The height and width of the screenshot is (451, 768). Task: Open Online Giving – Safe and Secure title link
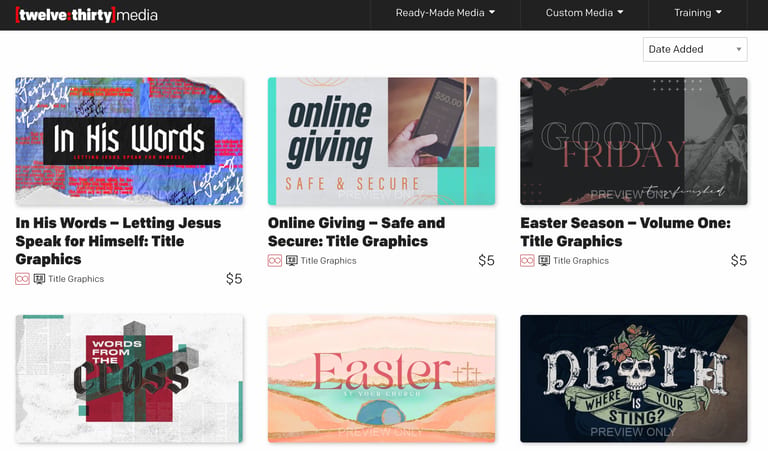[356, 232]
